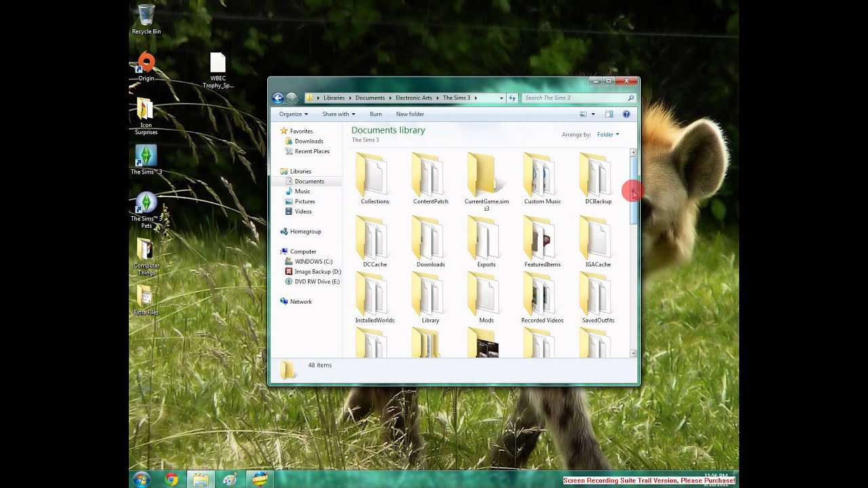
Task: Open DVD RW Drive (E:)
Action: pyautogui.click(x=317, y=281)
